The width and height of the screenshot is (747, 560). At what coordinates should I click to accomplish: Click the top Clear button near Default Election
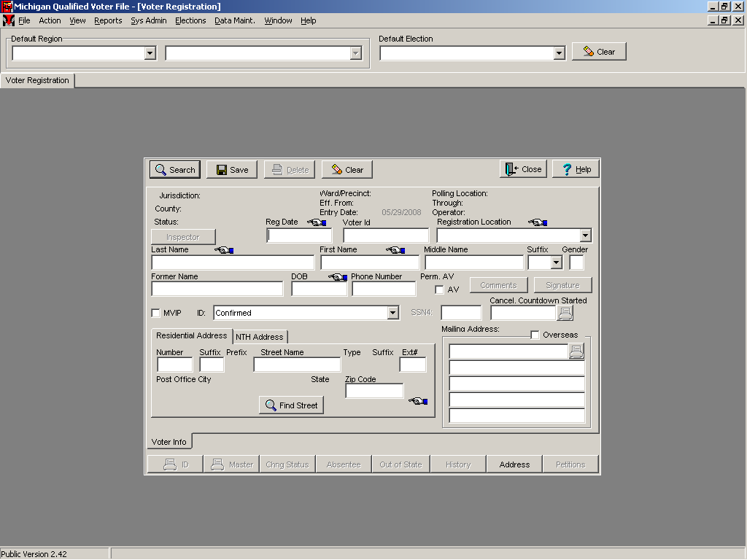coord(599,52)
